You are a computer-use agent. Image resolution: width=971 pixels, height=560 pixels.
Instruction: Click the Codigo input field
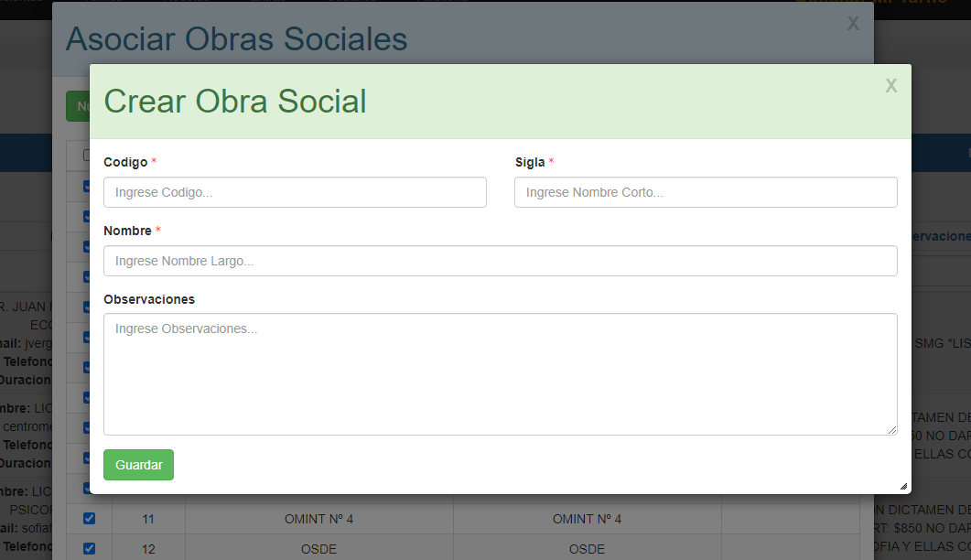[x=295, y=192]
